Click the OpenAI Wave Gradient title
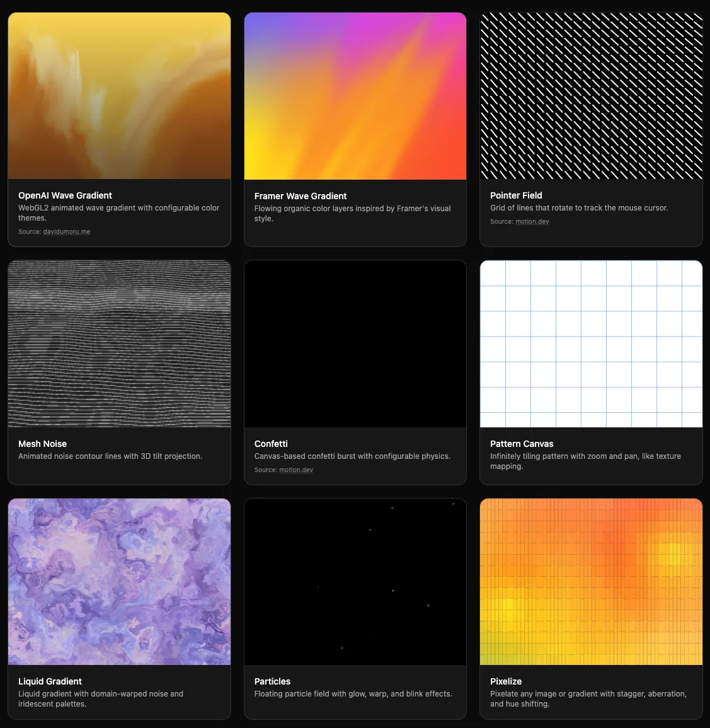This screenshot has height=728, width=710. [65, 195]
